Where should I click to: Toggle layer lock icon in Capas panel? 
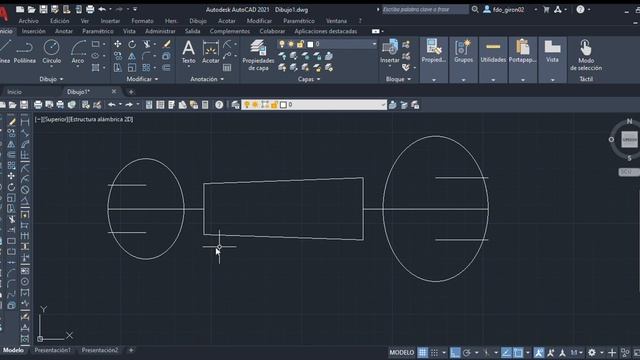click(x=300, y=44)
